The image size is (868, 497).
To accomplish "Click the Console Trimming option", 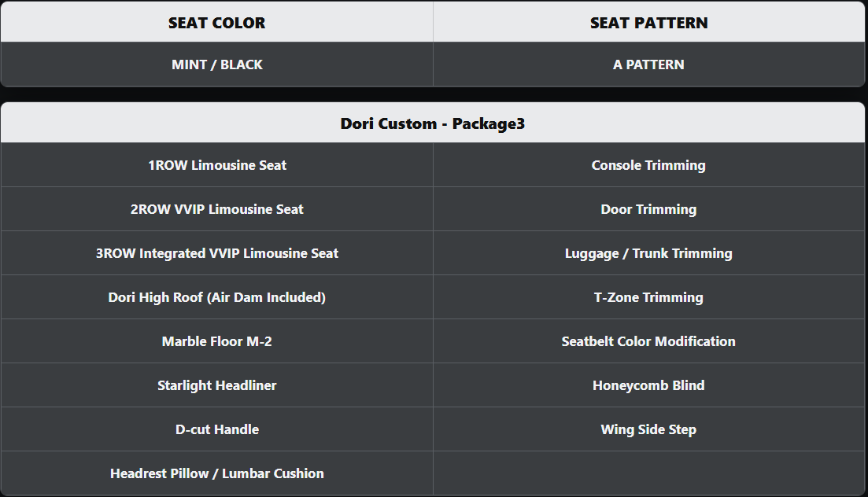I will click(x=648, y=165).
